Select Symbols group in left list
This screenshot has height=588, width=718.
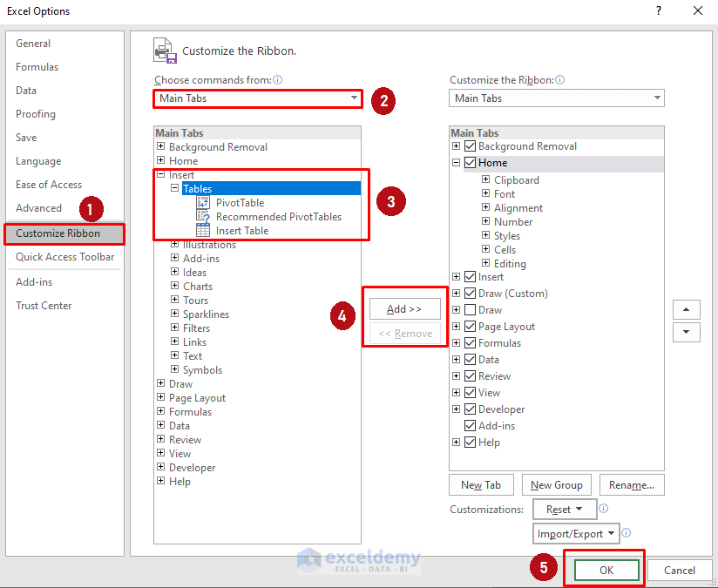tap(202, 370)
